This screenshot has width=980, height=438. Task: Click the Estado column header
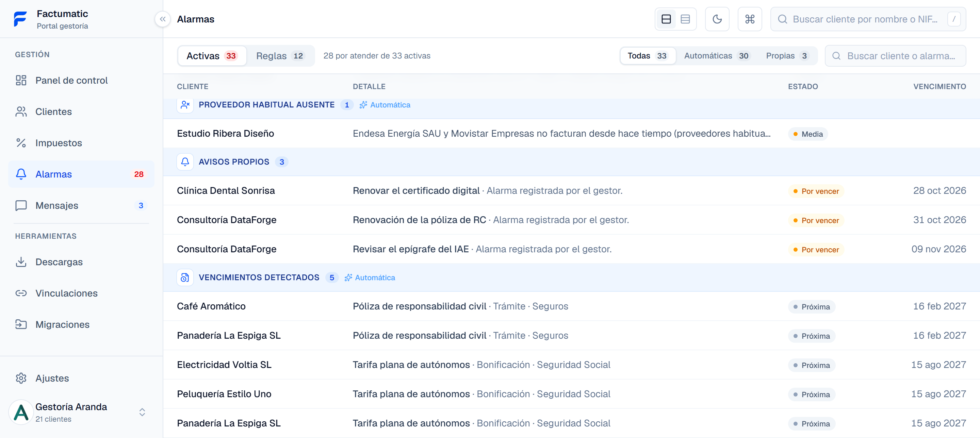pyautogui.click(x=803, y=87)
